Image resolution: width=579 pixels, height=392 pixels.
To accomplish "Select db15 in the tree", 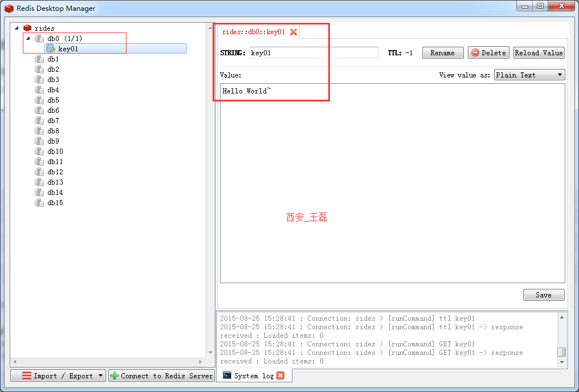I will (x=55, y=203).
